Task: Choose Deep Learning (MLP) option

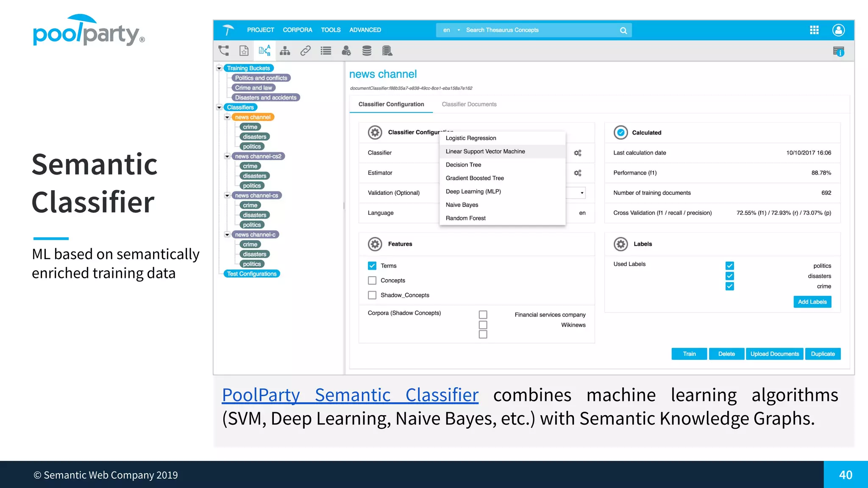Action: point(503,191)
